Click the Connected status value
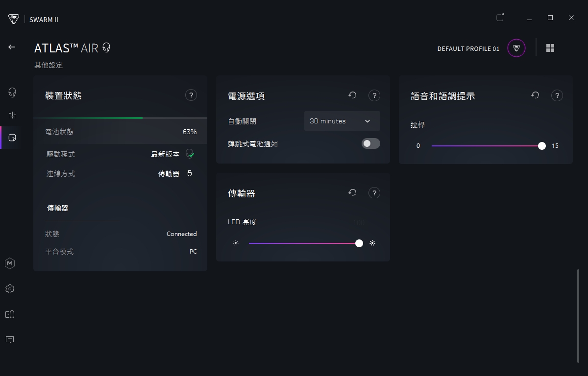This screenshot has width=588, height=376. tap(181, 234)
